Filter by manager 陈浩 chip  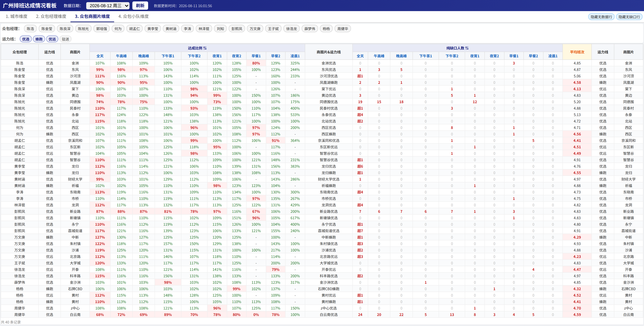30,29
